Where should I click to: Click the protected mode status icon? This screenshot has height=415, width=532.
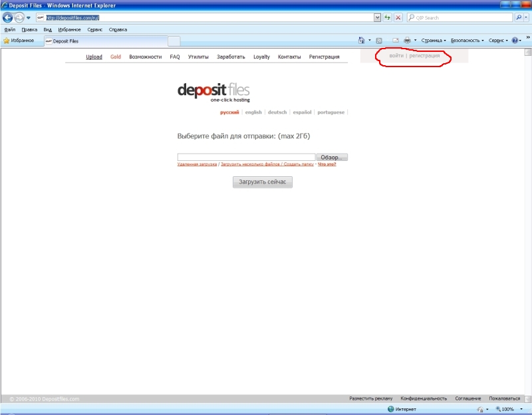coord(480,409)
